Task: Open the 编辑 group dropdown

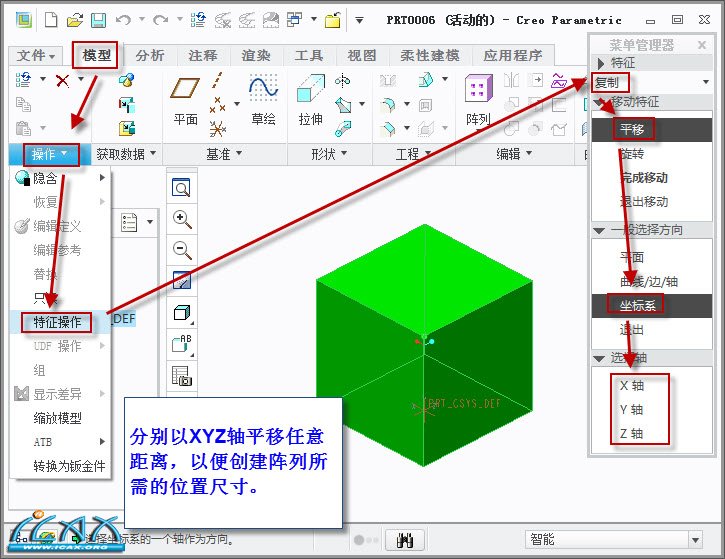Action: pyautogui.click(x=514, y=154)
